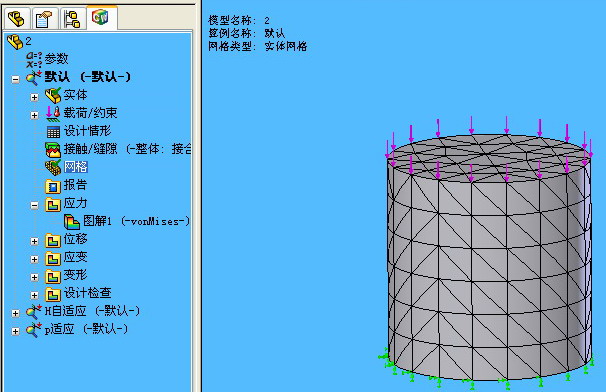
Task: Click the meshed cylinder's top face
Action: click(x=489, y=159)
